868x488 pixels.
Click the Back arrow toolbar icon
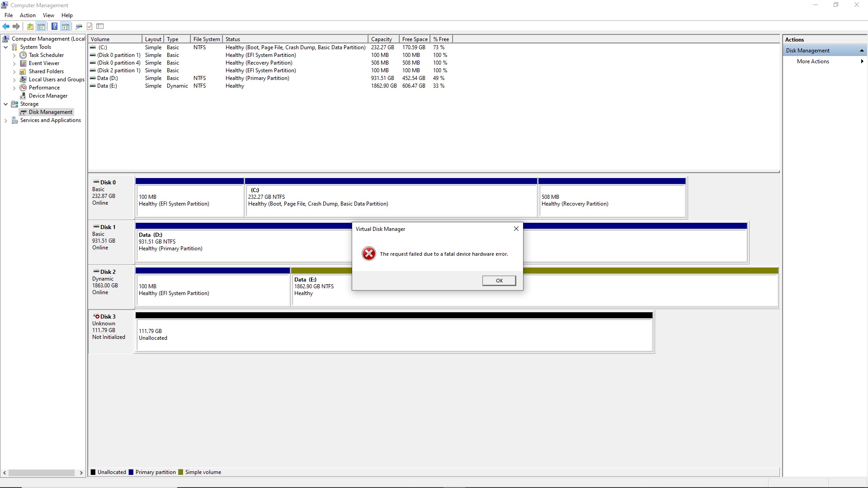(x=6, y=26)
